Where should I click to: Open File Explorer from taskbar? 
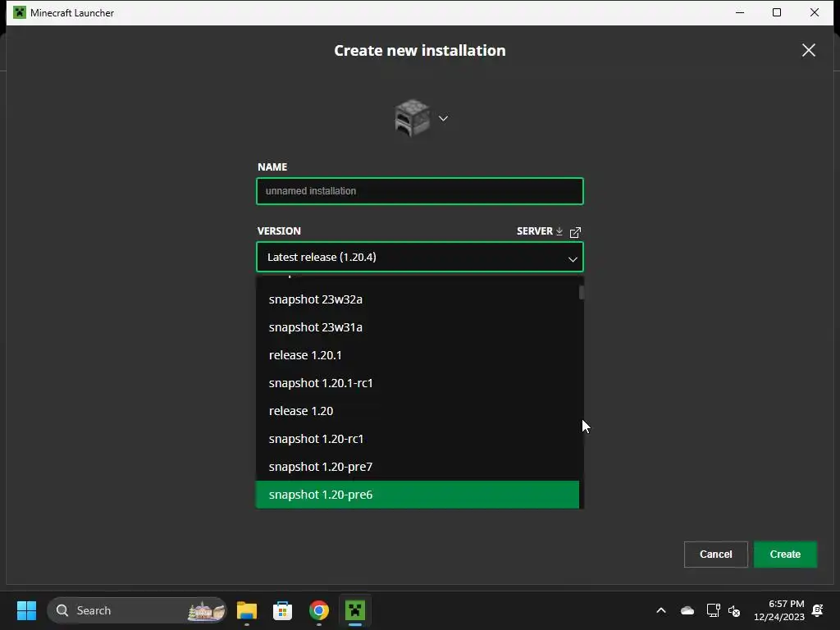coord(247,610)
